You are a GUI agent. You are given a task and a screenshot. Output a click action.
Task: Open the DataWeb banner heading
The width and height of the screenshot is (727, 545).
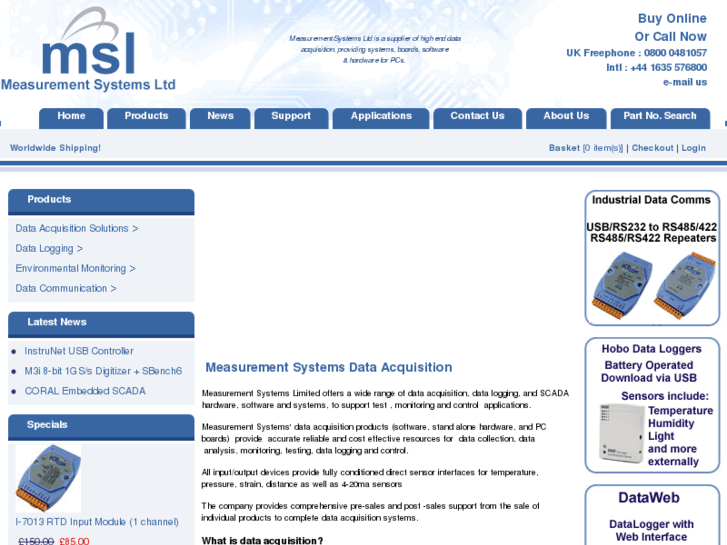tap(649, 498)
